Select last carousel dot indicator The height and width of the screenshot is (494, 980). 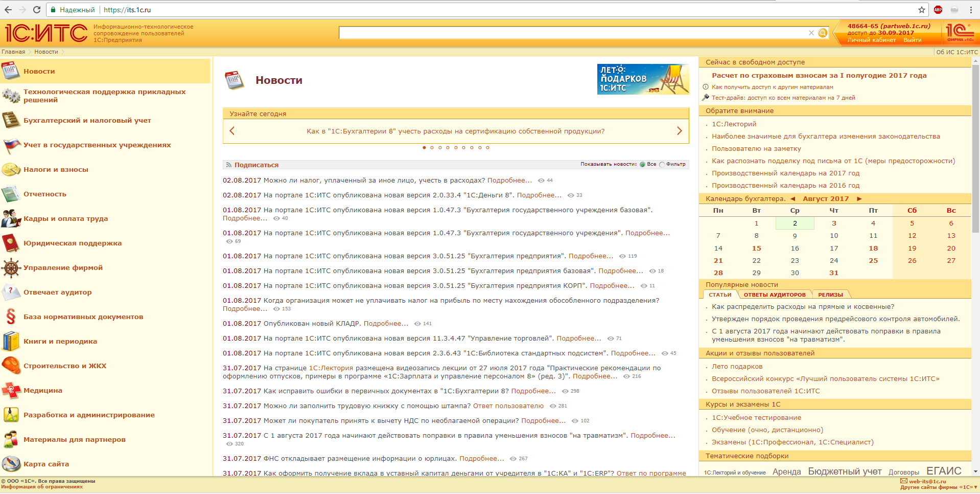pos(487,148)
